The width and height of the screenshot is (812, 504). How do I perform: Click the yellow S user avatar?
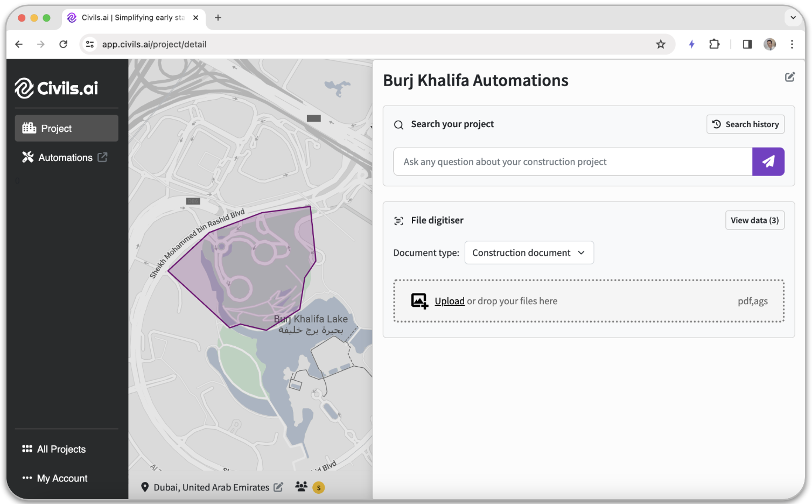click(x=319, y=487)
